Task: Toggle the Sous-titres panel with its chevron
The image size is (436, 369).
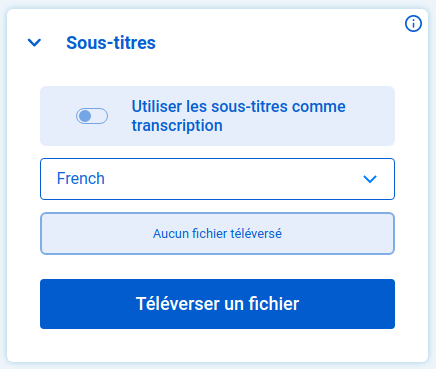Action: pyautogui.click(x=34, y=43)
